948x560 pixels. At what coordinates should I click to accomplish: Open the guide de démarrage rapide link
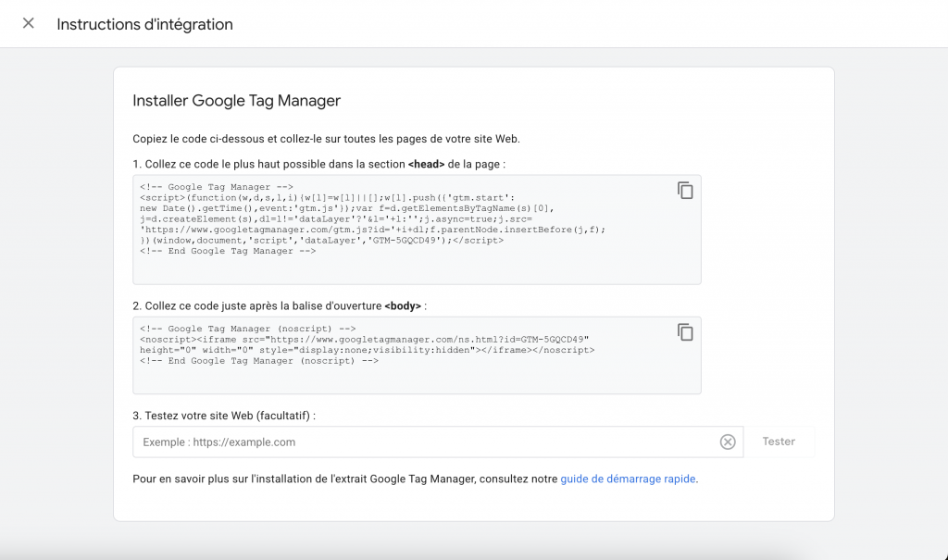(x=628, y=479)
